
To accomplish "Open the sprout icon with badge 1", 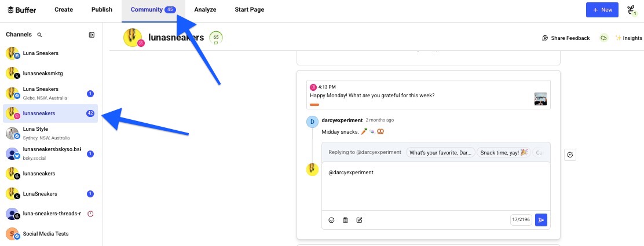I will [x=631, y=10].
